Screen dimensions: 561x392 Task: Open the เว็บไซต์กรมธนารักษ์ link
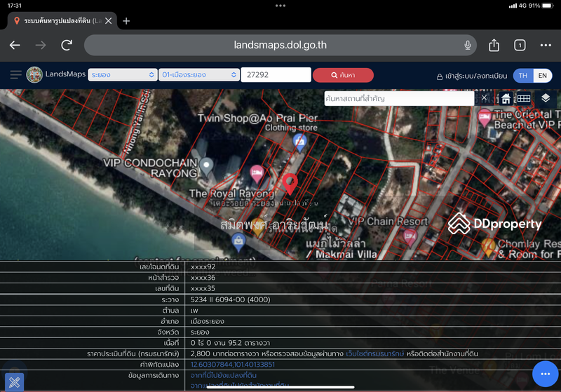point(375,353)
